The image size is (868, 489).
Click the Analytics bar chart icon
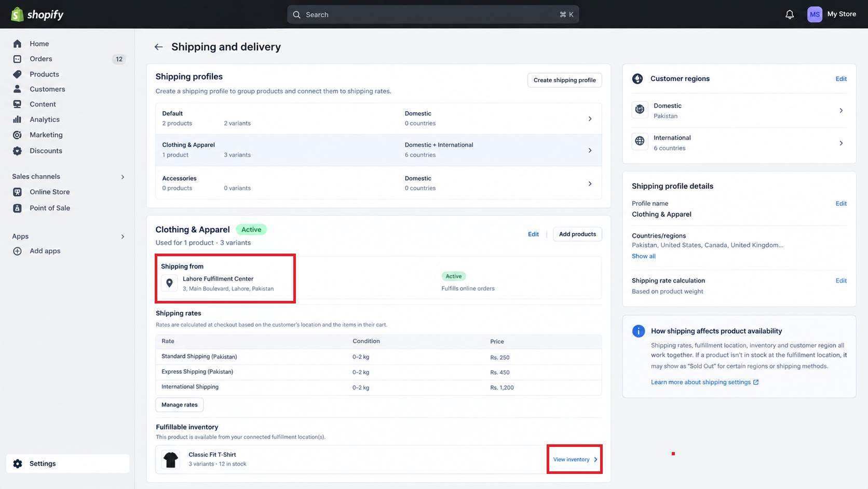(17, 120)
